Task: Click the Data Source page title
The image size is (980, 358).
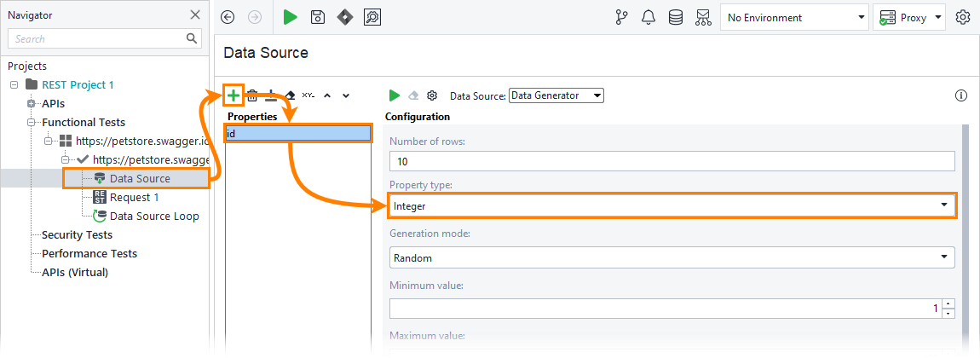Action: point(266,53)
